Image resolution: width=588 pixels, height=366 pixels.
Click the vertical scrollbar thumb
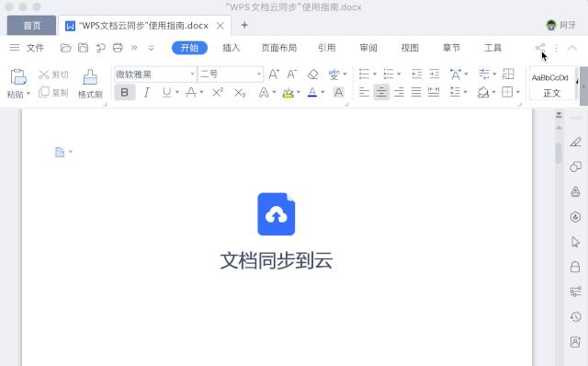tap(559, 154)
